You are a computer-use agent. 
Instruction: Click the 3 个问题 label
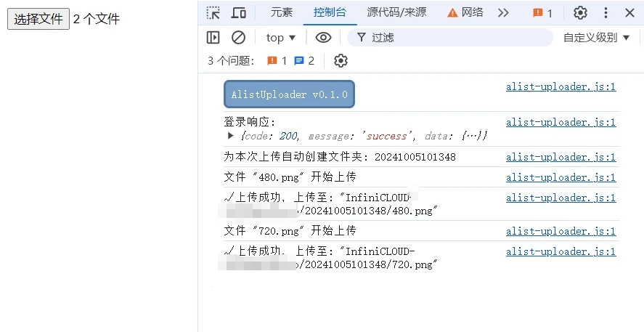click(231, 61)
